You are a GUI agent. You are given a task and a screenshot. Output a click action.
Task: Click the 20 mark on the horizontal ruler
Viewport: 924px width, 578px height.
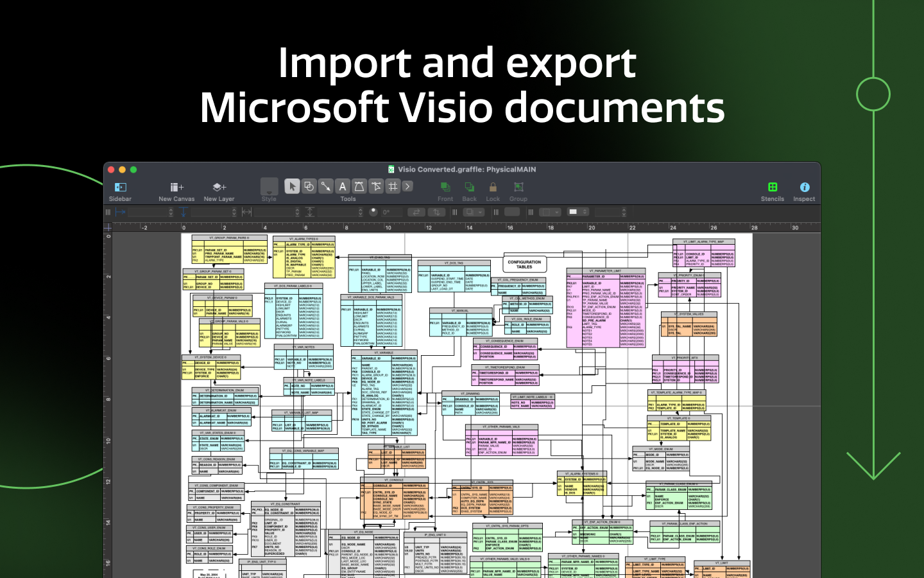tap(592, 227)
